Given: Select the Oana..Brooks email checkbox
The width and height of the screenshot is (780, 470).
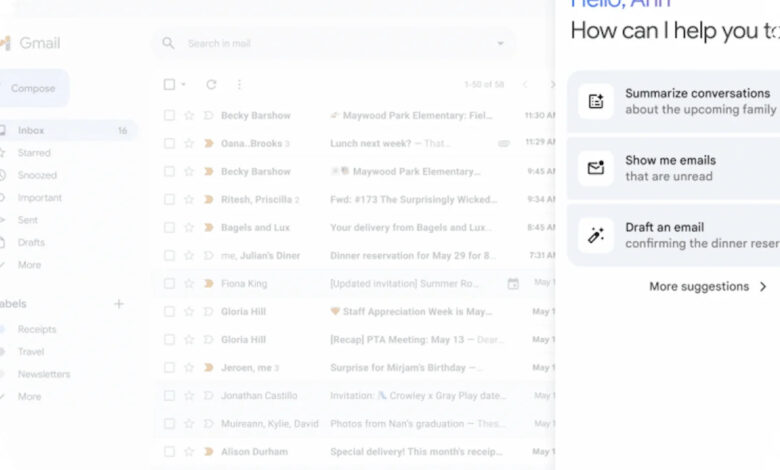Looking at the screenshot, I should pos(169,143).
